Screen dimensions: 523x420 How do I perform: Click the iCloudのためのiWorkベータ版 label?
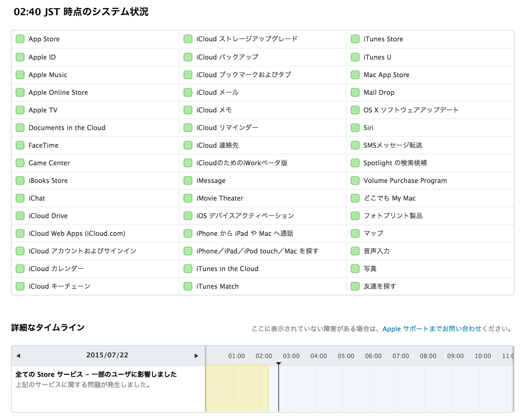click(242, 163)
